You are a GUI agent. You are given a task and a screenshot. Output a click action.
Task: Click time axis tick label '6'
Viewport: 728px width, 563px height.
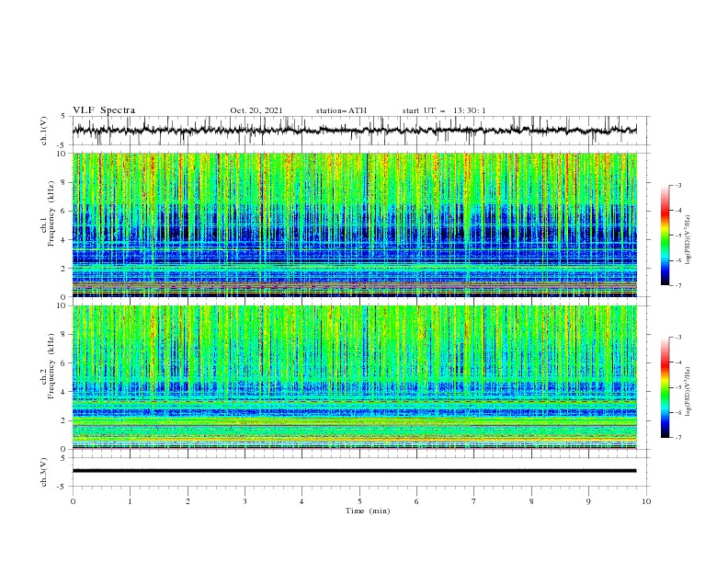point(416,501)
